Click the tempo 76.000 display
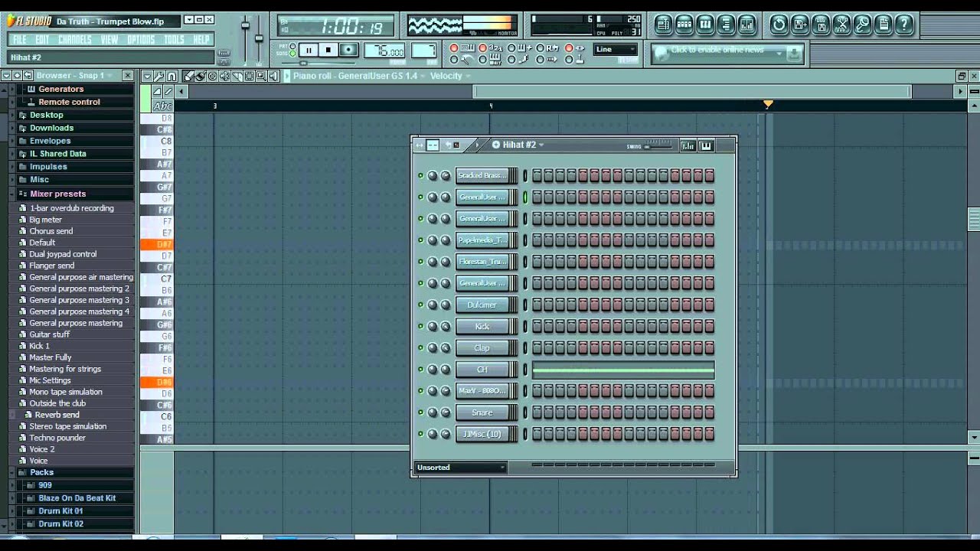 [385, 51]
